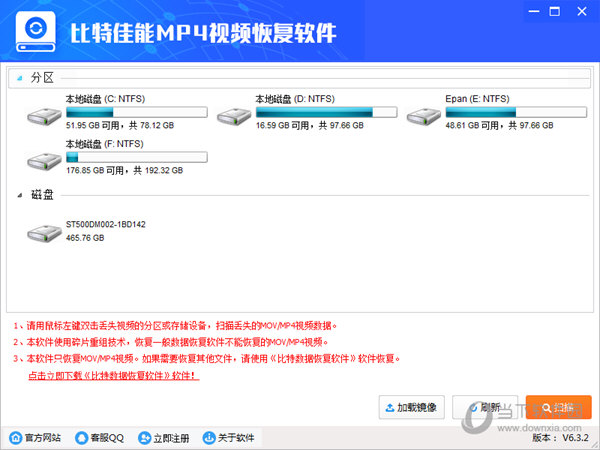This screenshot has height=450, width=600.
Task: Click instruction line 2 in red
Action: 171,342
